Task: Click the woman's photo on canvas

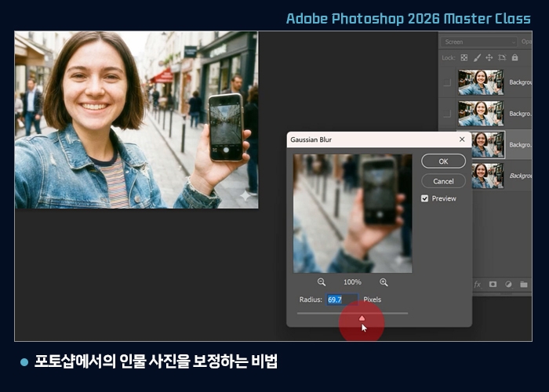Action: click(136, 120)
